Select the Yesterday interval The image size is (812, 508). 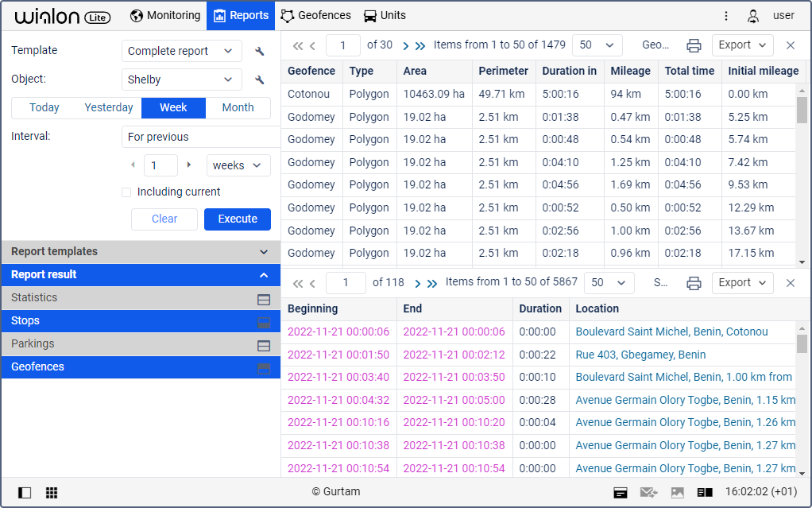click(109, 108)
